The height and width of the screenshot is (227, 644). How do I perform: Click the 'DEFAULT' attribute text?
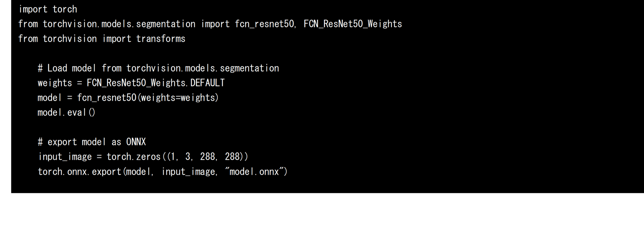[x=207, y=83]
